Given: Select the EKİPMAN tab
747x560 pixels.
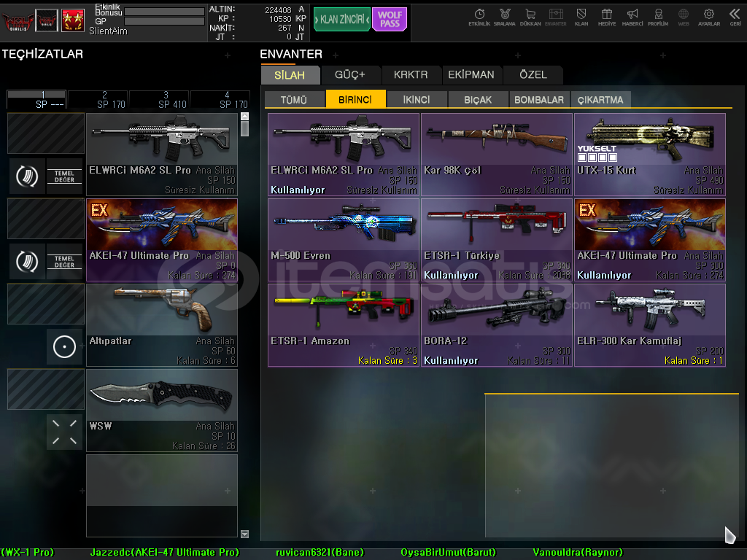Looking at the screenshot, I should point(471,74).
